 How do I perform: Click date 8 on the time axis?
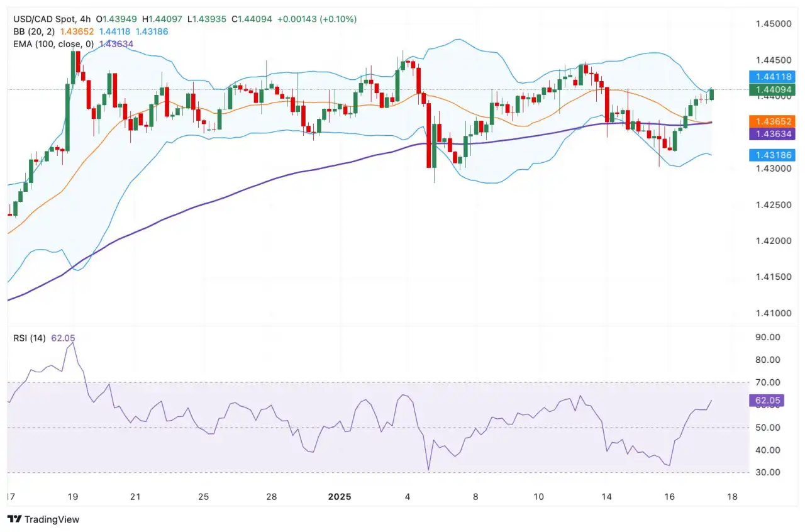(475, 497)
